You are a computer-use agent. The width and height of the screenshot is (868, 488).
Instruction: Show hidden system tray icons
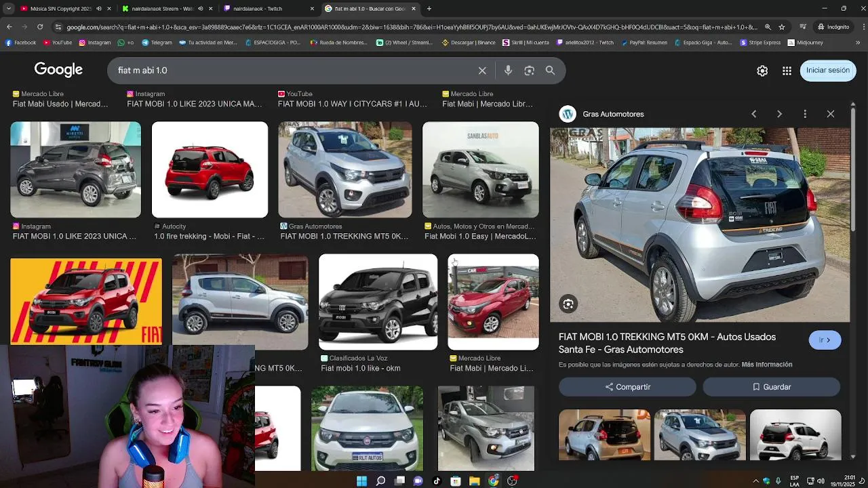click(756, 481)
